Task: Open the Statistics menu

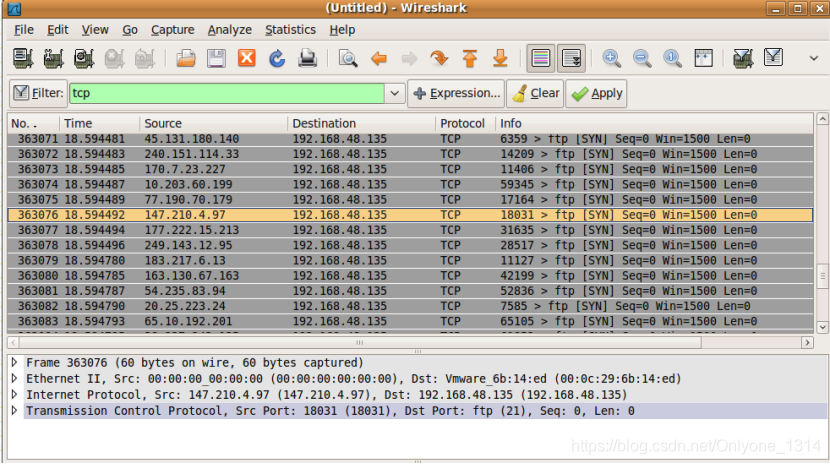Action: [x=290, y=30]
